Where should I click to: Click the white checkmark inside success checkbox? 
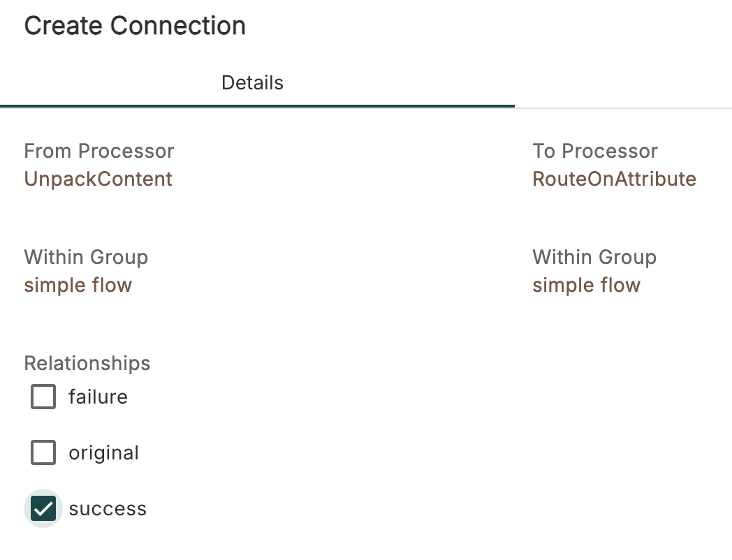tap(43, 509)
